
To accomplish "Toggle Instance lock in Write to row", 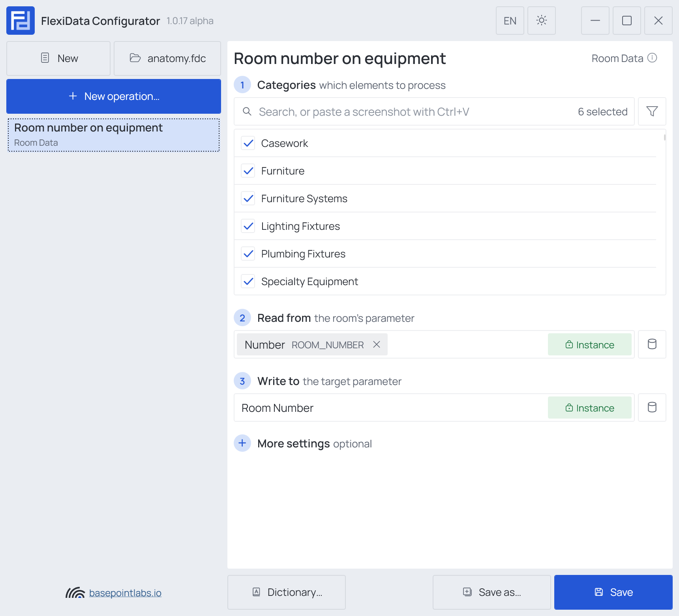I will [590, 408].
